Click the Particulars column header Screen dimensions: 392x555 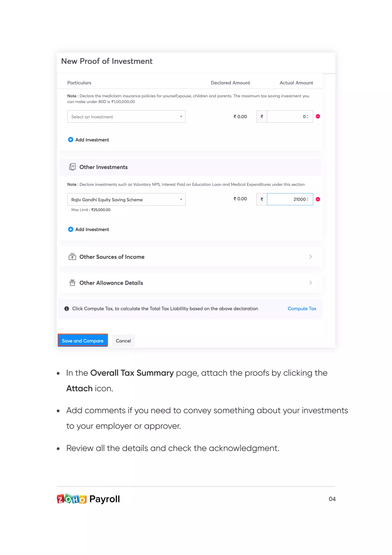pyautogui.click(x=79, y=83)
